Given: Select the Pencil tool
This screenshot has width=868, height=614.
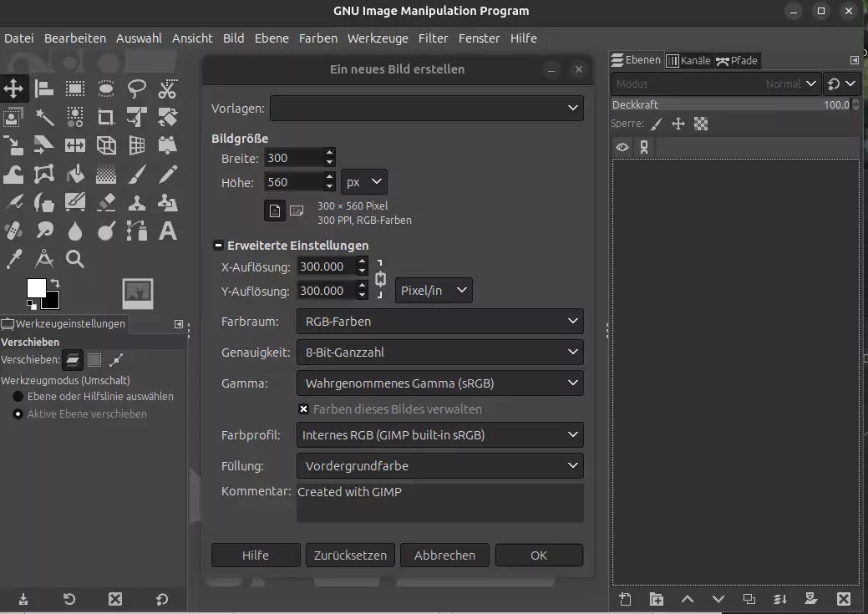Looking at the screenshot, I should pyautogui.click(x=168, y=174).
